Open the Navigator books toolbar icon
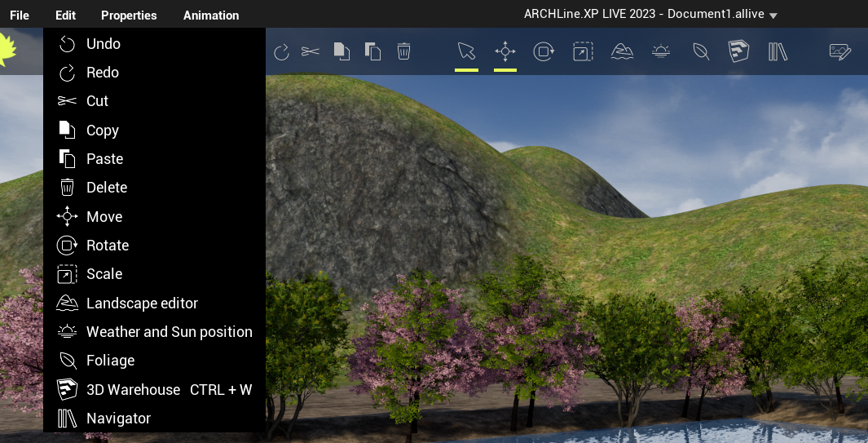Viewport: 868px width, 443px height. (x=778, y=51)
